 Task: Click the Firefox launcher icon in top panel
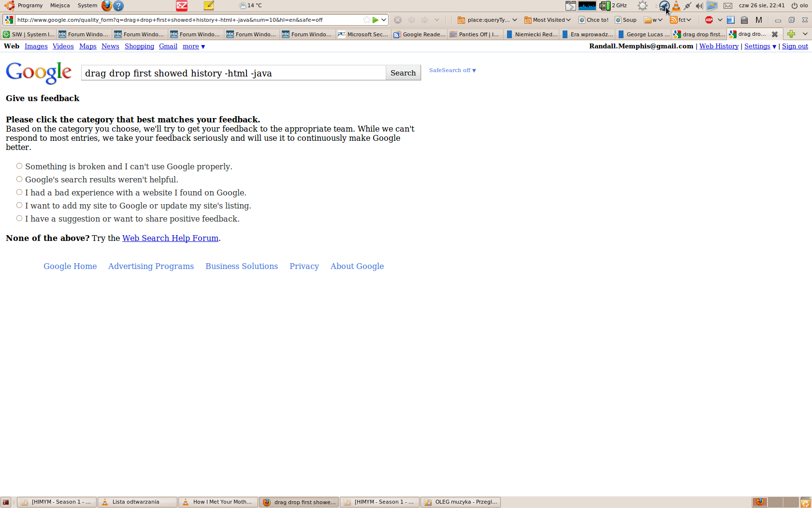pyautogui.click(x=106, y=6)
